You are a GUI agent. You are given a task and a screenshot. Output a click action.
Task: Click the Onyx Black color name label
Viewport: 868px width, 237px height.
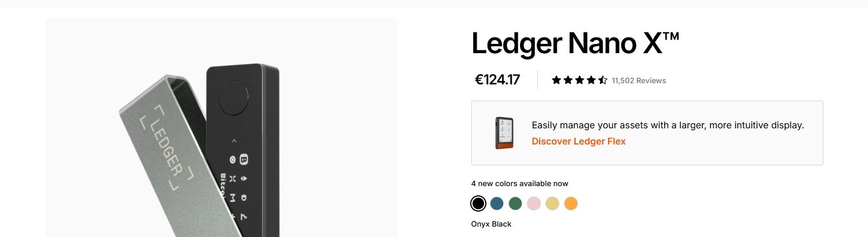point(491,224)
